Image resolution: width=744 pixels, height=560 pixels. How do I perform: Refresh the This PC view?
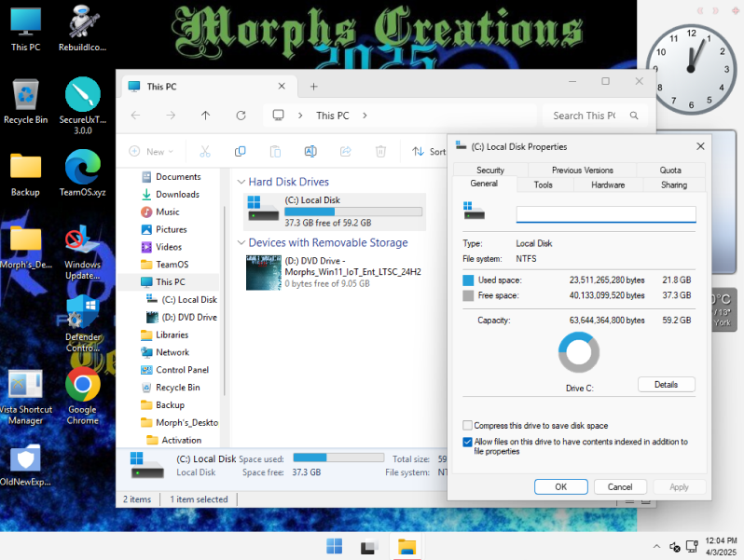[241, 116]
